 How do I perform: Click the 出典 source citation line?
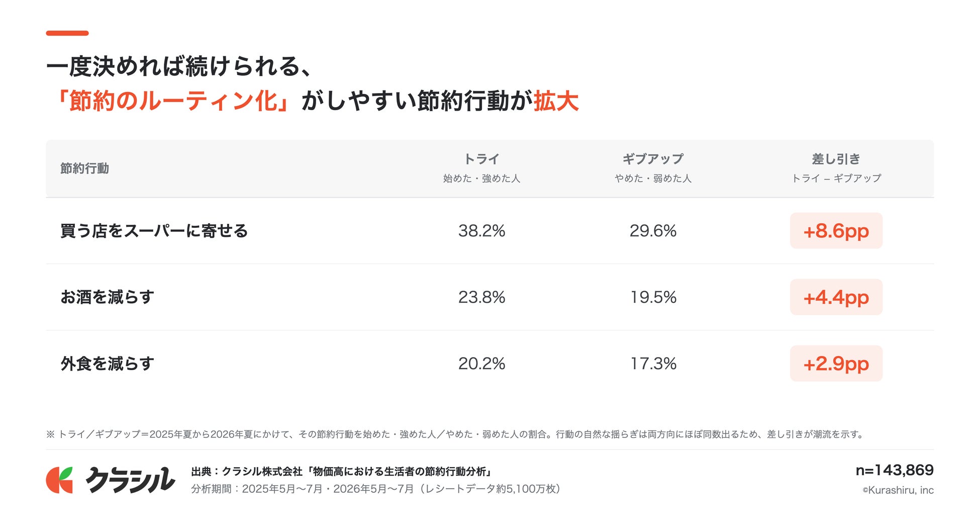[x=342, y=472]
